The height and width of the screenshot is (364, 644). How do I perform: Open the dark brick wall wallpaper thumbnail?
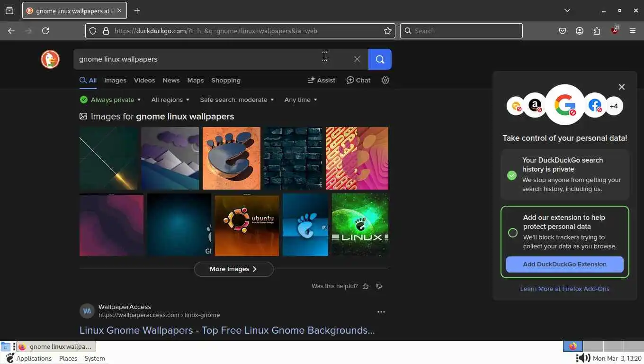(x=293, y=158)
